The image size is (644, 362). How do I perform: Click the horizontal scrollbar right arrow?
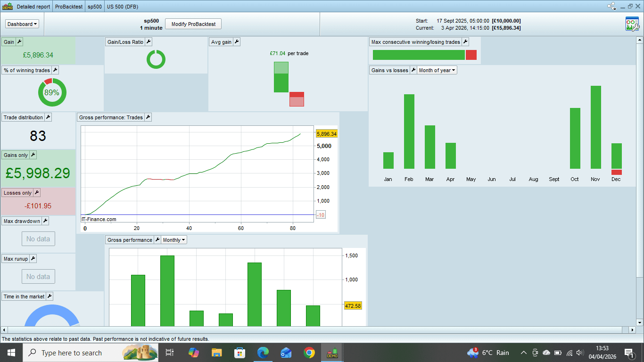(x=633, y=329)
